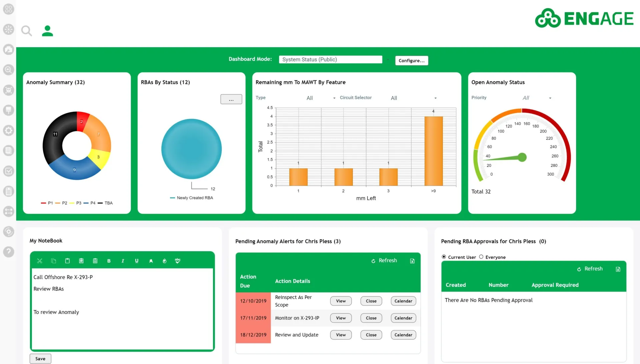
Task: Select the Cut scissors icon
Action: [x=40, y=261]
